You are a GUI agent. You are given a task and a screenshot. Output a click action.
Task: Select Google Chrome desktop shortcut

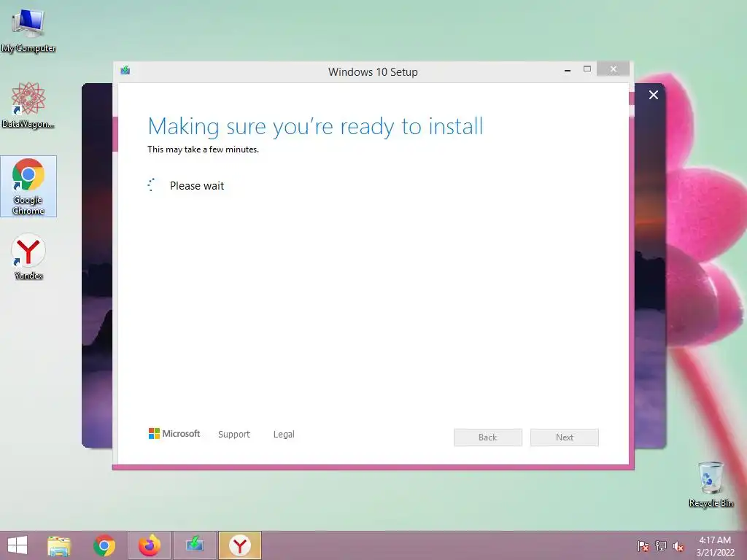tap(28, 186)
